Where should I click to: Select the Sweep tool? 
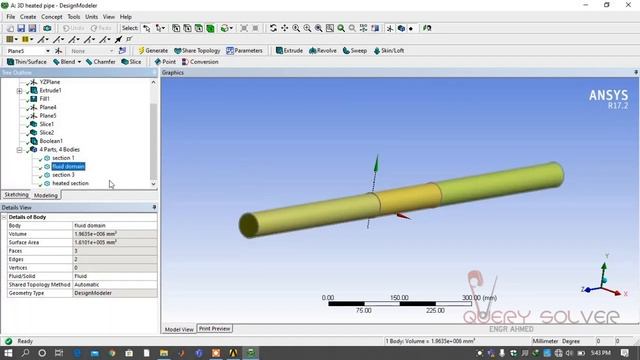355,51
